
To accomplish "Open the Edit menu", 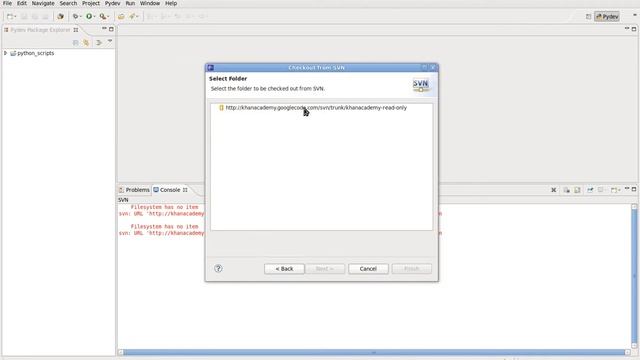I will click(22, 3).
